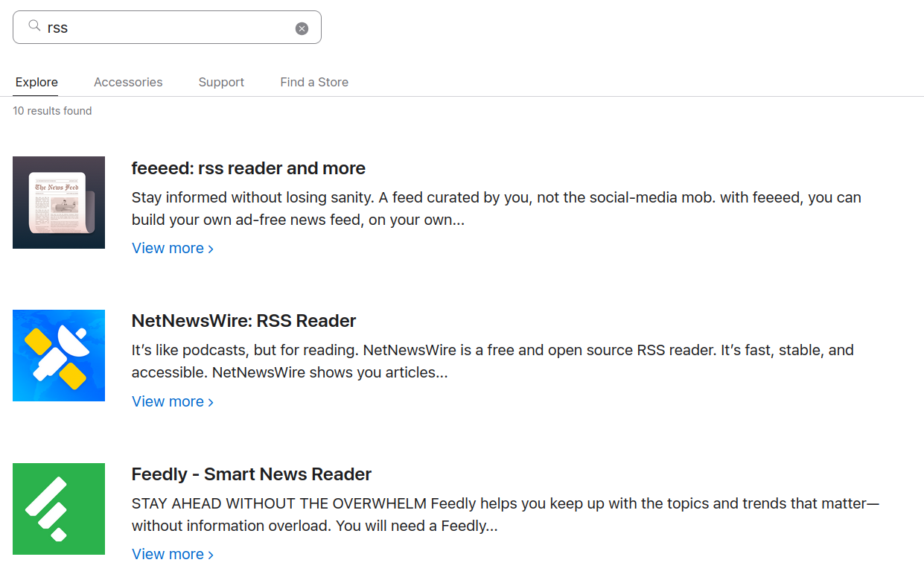The width and height of the screenshot is (924, 586).
Task: Switch to the Accessories tab
Action: (x=127, y=82)
